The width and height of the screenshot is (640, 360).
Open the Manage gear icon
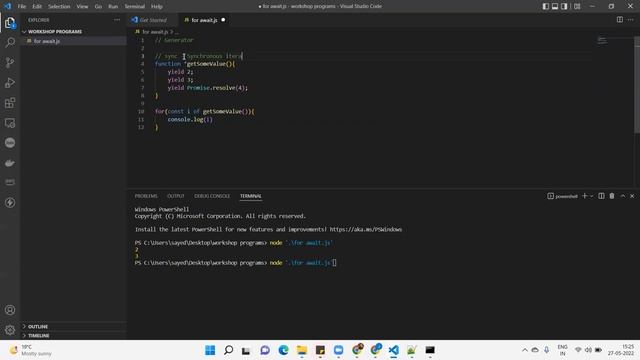tap(10, 330)
